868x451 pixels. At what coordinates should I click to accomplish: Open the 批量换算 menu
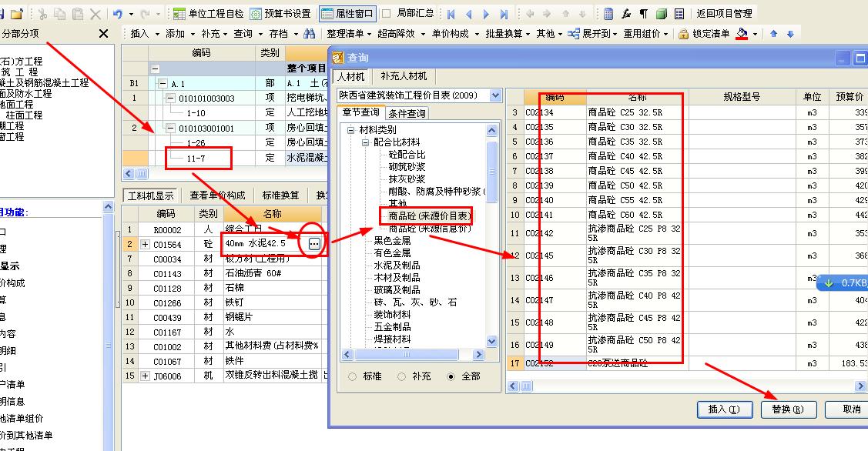pyautogui.click(x=508, y=34)
